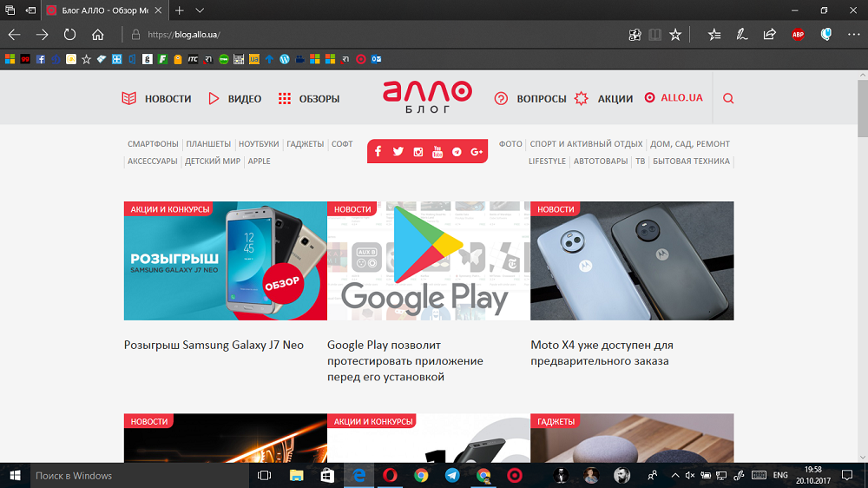
Task: Go to ALLO.UA store link
Action: 674,97
